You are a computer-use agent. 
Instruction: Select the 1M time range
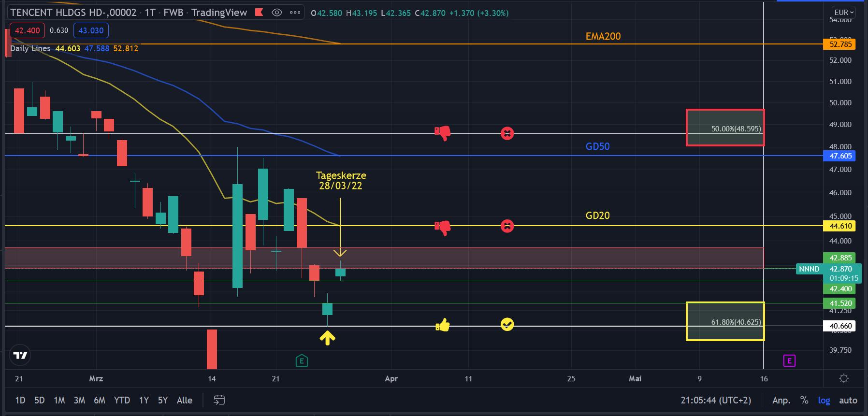coord(59,400)
